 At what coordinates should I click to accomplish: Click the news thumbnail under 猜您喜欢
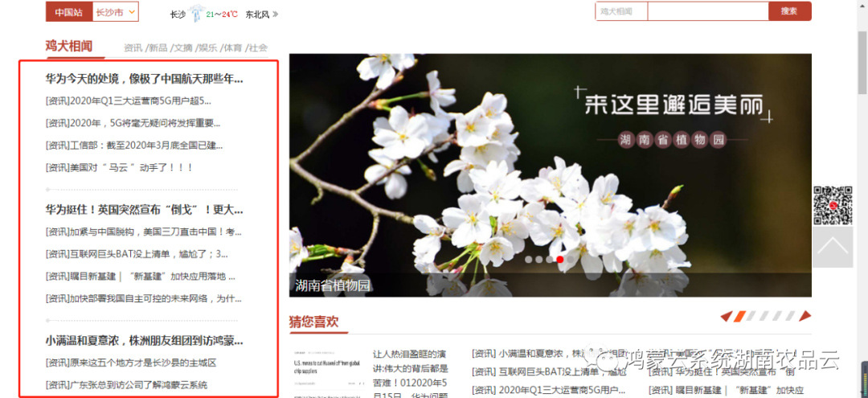[x=327, y=374]
